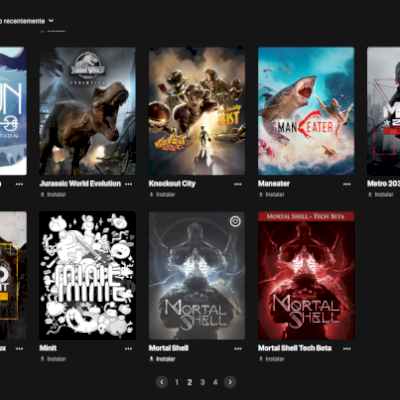Open the Mortal Shell cover art
The height and width of the screenshot is (400, 400).
tap(197, 275)
